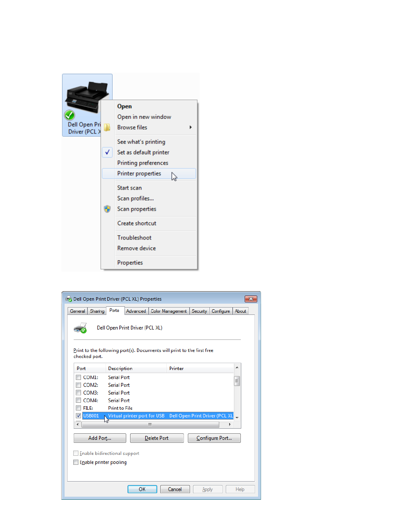Select the Ports tab

[x=115, y=310]
